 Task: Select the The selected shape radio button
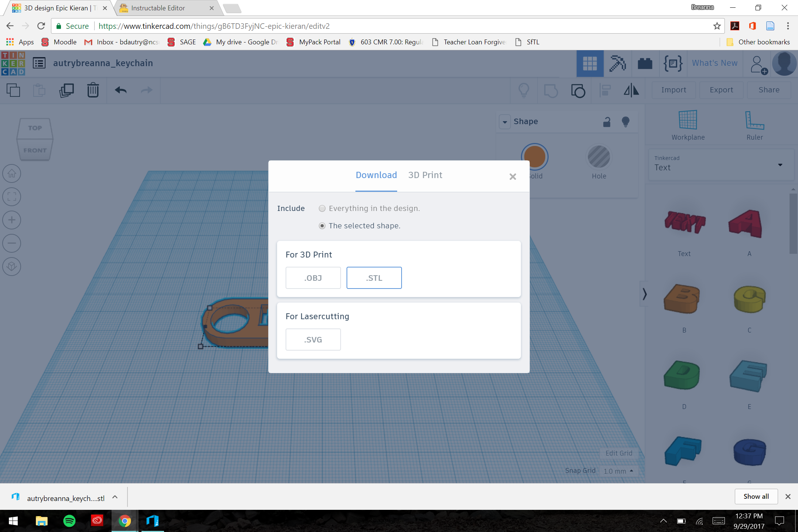pos(322,225)
